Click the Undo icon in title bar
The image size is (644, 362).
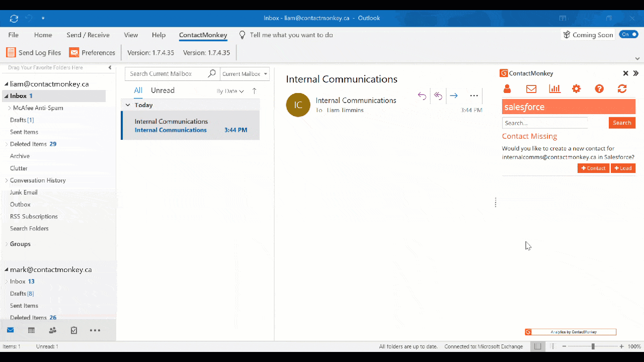click(29, 18)
